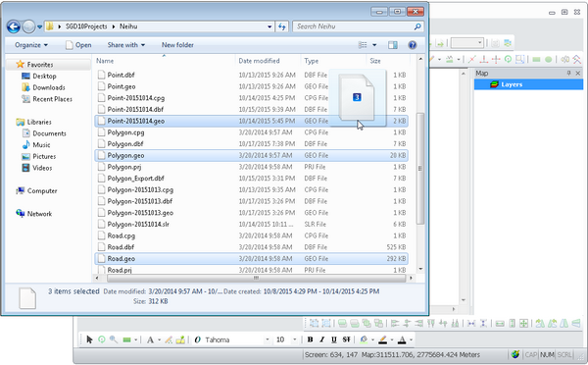Select the Polygon.geo file

click(x=251, y=155)
